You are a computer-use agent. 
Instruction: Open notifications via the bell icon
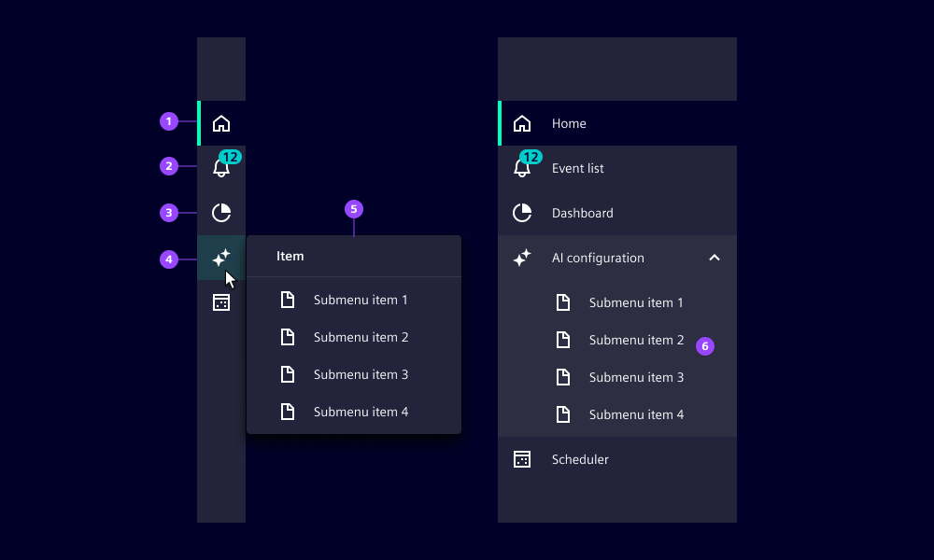(x=221, y=167)
